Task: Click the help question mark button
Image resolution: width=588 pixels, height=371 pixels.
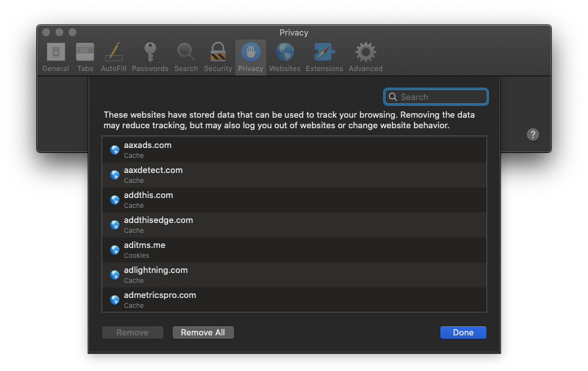Action: coord(533,134)
